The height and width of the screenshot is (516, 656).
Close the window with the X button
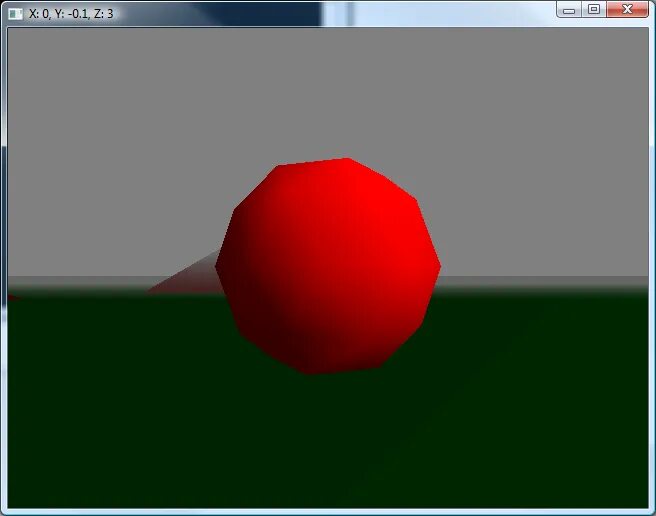[x=627, y=10]
